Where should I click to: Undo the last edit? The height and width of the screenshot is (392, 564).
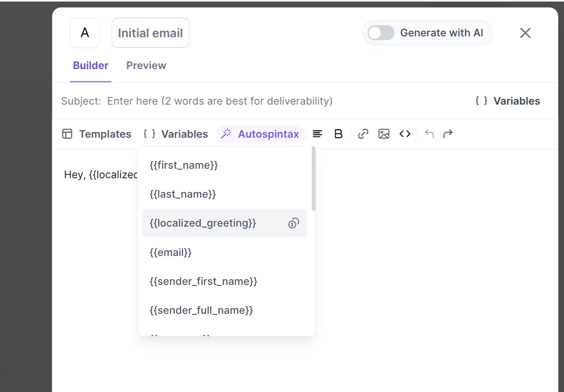click(x=429, y=134)
